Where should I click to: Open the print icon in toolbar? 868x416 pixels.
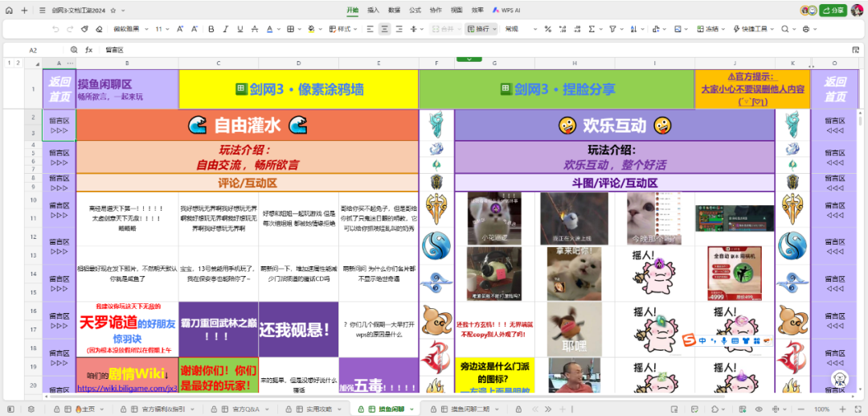pyautogui.click(x=806, y=29)
